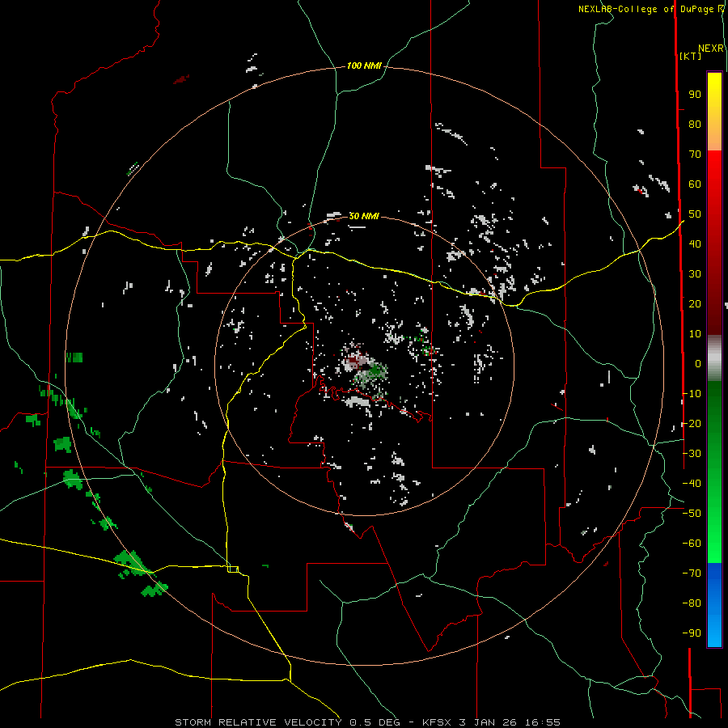Click the NEXR label above the color scale
The image size is (728, 728).
point(711,49)
